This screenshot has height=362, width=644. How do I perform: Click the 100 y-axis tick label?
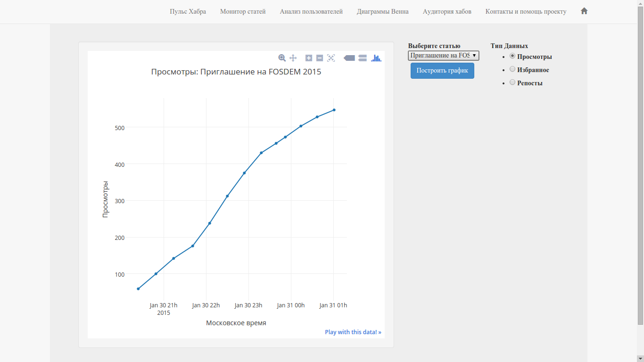[x=119, y=274]
